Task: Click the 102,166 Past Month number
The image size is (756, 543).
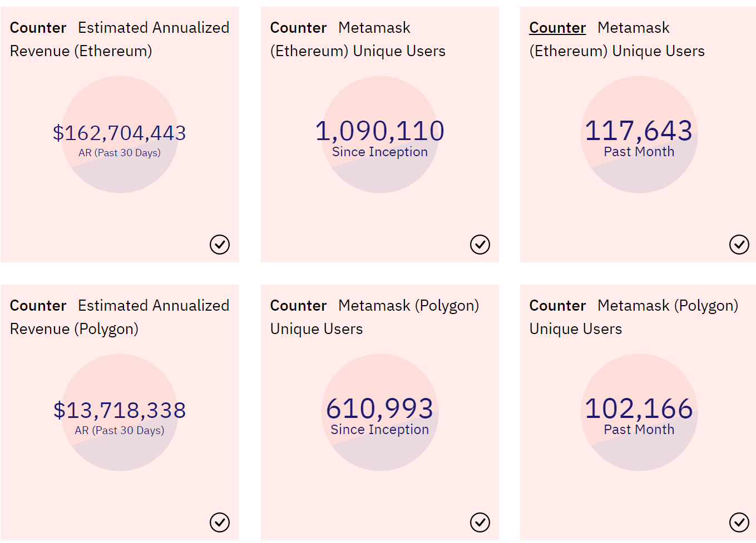Action: click(639, 409)
